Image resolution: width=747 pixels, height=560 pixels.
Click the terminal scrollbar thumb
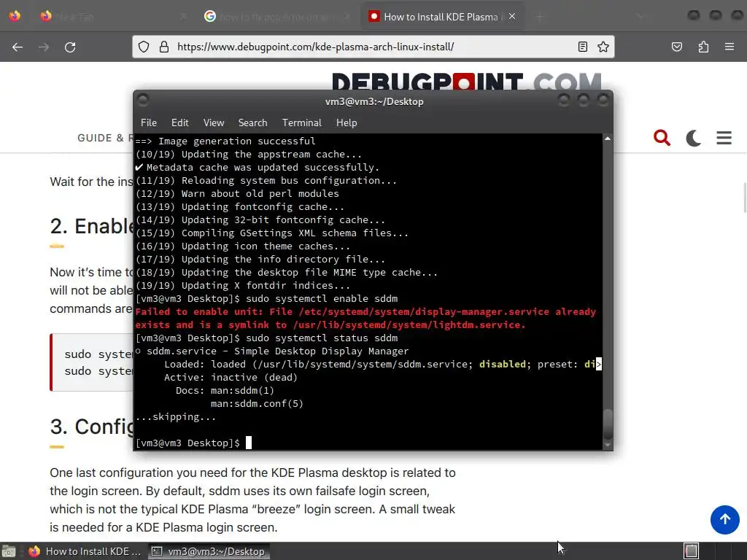[x=608, y=424]
